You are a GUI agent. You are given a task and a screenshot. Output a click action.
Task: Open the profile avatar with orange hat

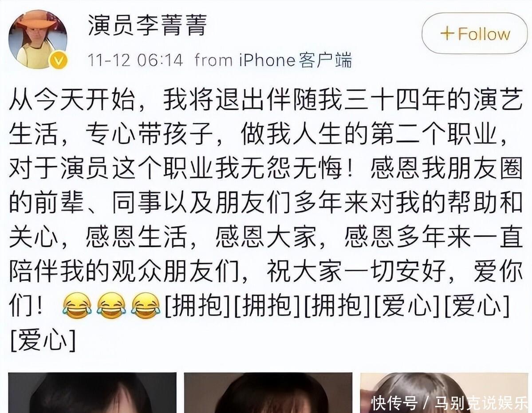38,39
